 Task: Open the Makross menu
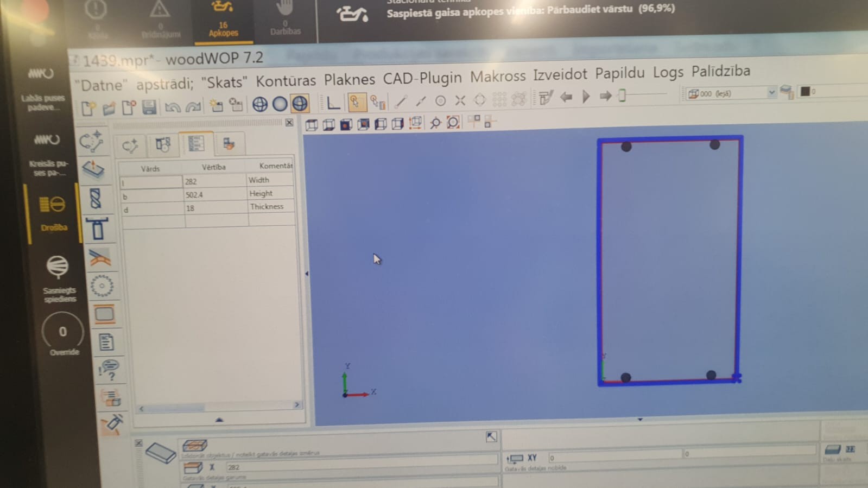click(498, 76)
